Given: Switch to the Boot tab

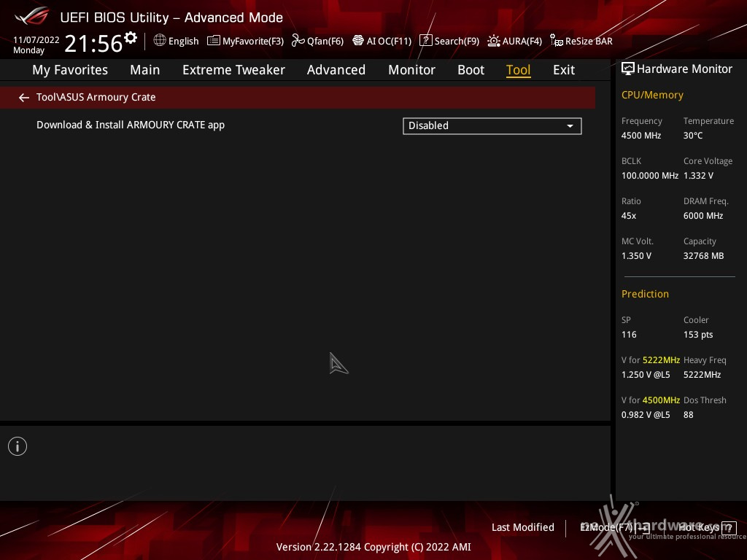Looking at the screenshot, I should coord(471,70).
